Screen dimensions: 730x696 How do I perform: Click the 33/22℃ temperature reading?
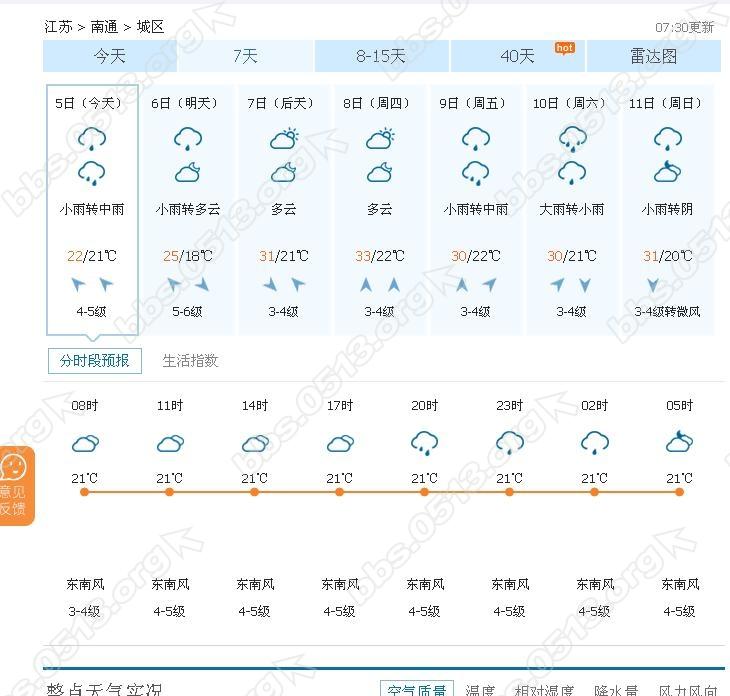point(380,256)
